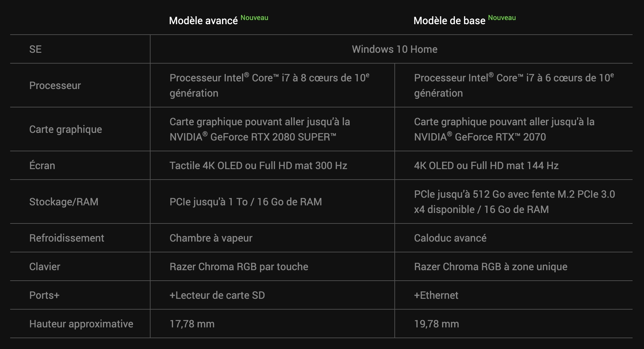644x349 pixels.
Task: Click the "SE" row label
Action: (x=35, y=49)
